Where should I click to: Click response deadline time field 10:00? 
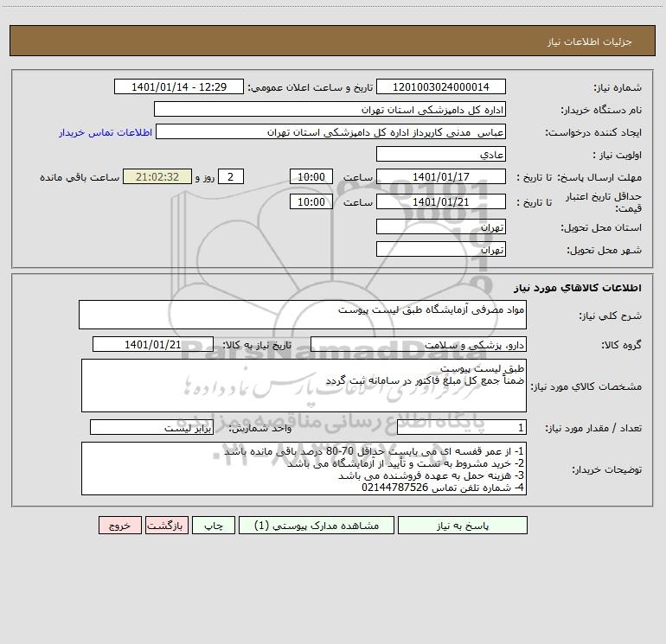311,176
